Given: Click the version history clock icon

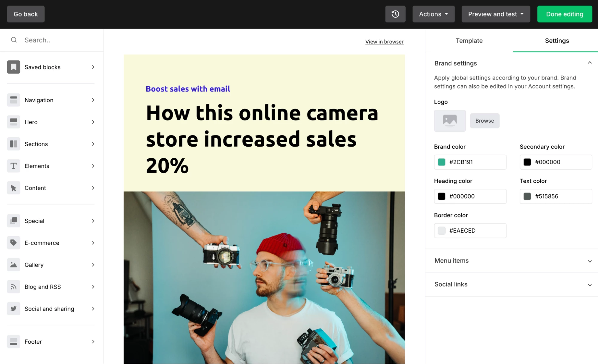Looking at the screenshot, I should point(395,14).
